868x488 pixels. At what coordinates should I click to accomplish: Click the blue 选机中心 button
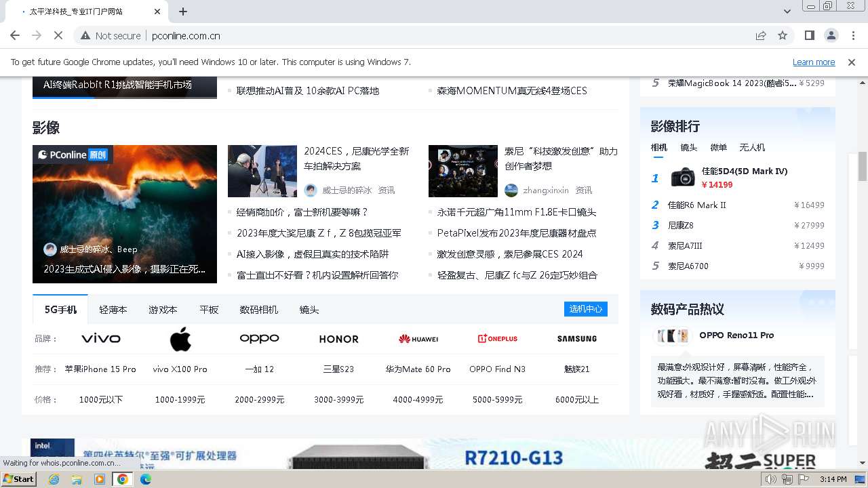click(x=586, y=309)
